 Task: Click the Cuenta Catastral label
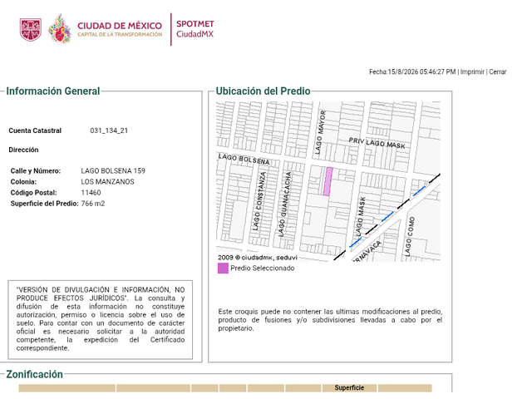coord(35,131)
